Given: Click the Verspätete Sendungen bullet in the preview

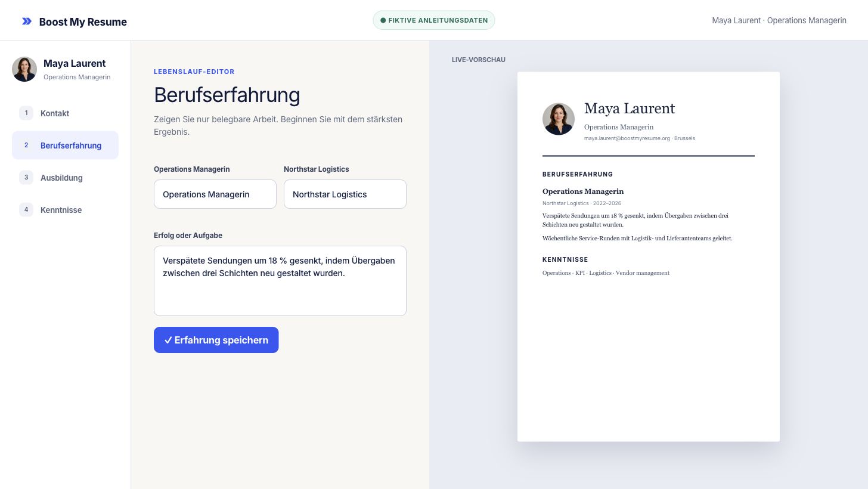Looking at the screenshot, I should pyautogui.click(x=635, y=220).
